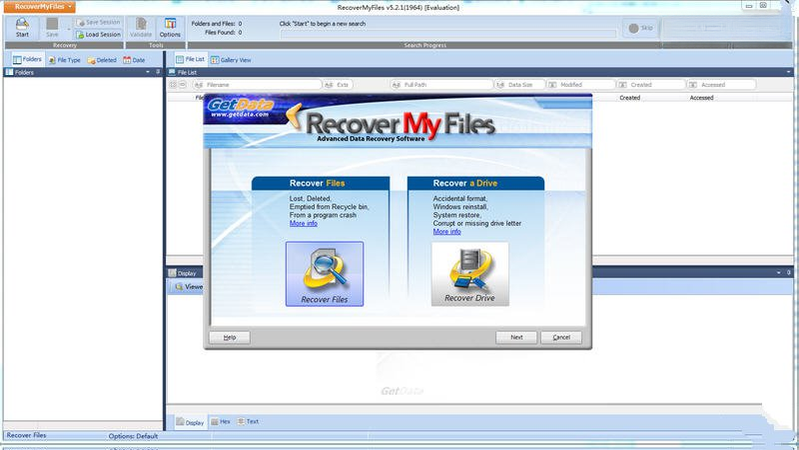
Task: Open the Options tool
Action: pos(170,28)
